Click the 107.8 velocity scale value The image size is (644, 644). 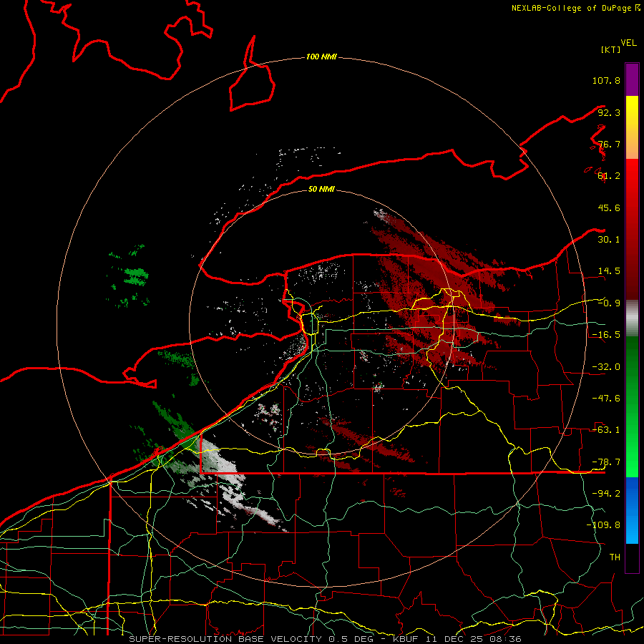(x=606, y=80)
